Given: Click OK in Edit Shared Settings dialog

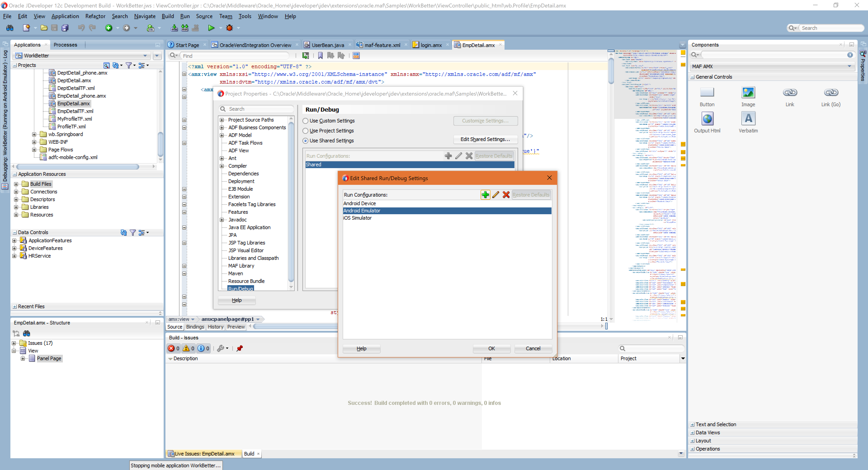Looking at the screenshot, I should pyautogui.click(x=491, y=348).
